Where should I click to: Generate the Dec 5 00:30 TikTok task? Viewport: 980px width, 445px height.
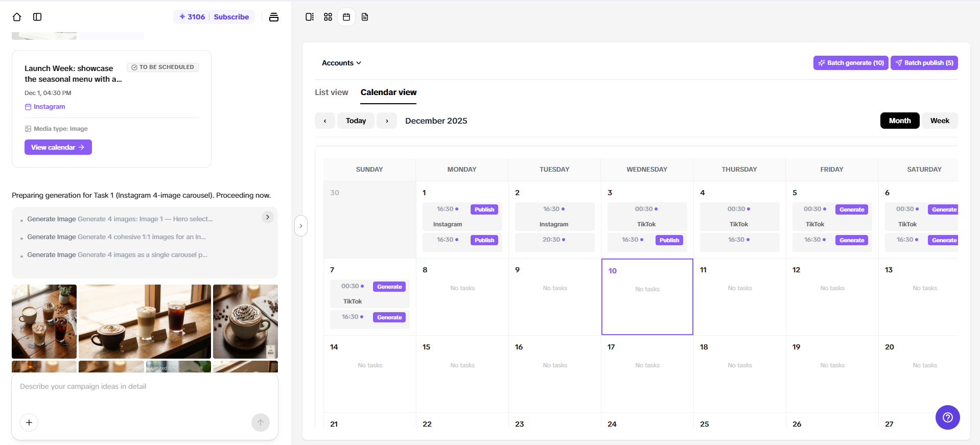click(852, 209)
